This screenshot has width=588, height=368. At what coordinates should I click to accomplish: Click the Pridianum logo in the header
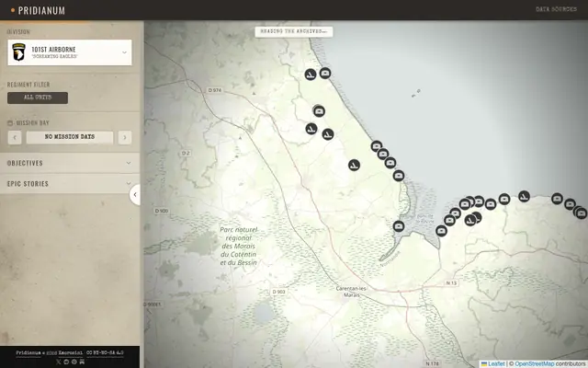pyautogui.click(x=38, y=10)
